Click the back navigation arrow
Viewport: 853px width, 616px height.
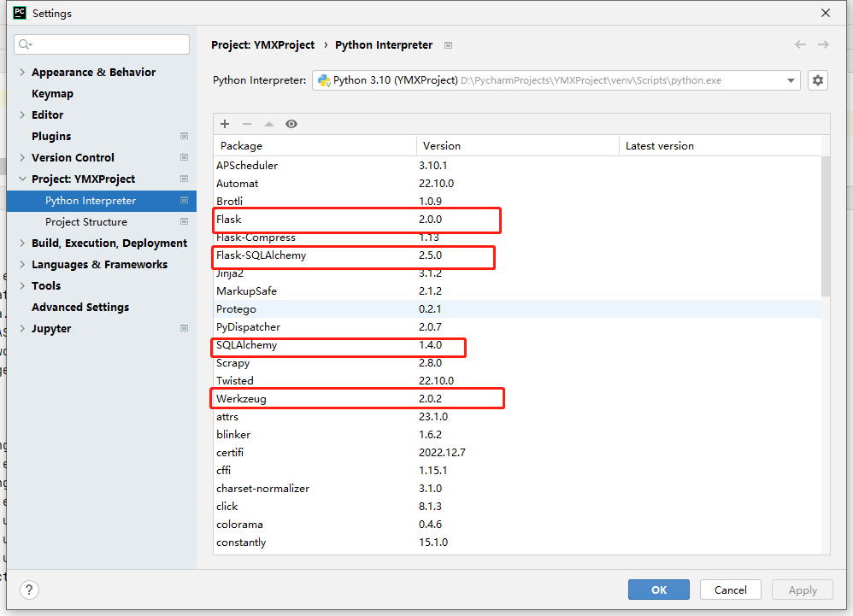(x=800, y=44)
